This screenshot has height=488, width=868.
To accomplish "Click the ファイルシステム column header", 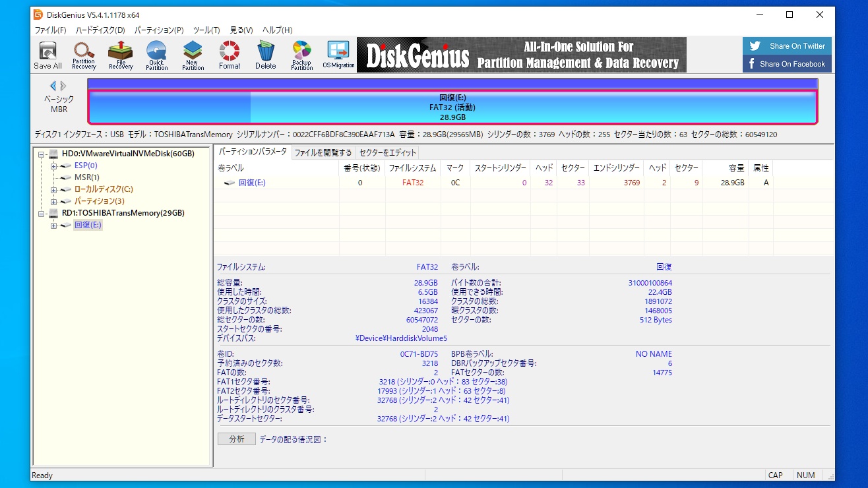I will coord(412,168).
